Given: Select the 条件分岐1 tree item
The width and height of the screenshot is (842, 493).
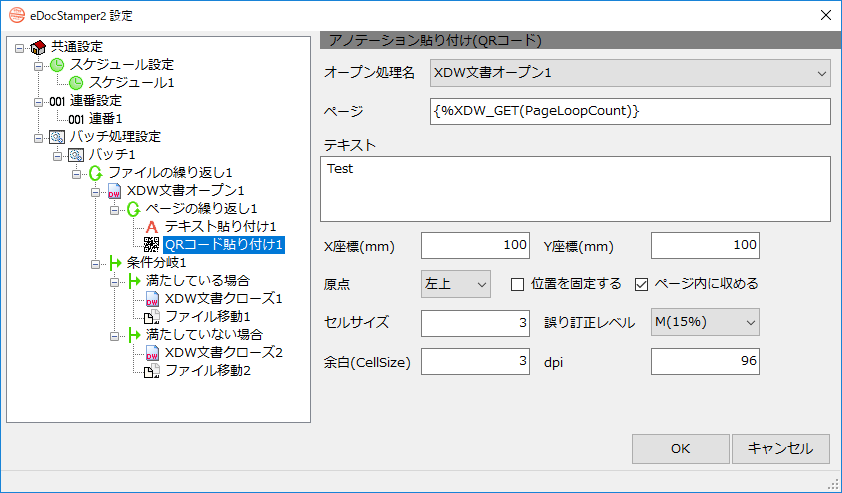Looking at the screenshot, I should (x=156, y=263).
